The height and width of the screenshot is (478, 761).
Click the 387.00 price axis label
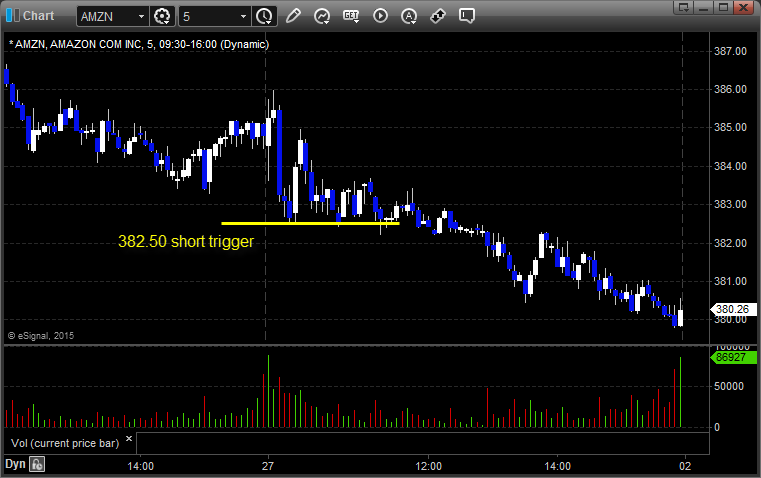(730, 51)
